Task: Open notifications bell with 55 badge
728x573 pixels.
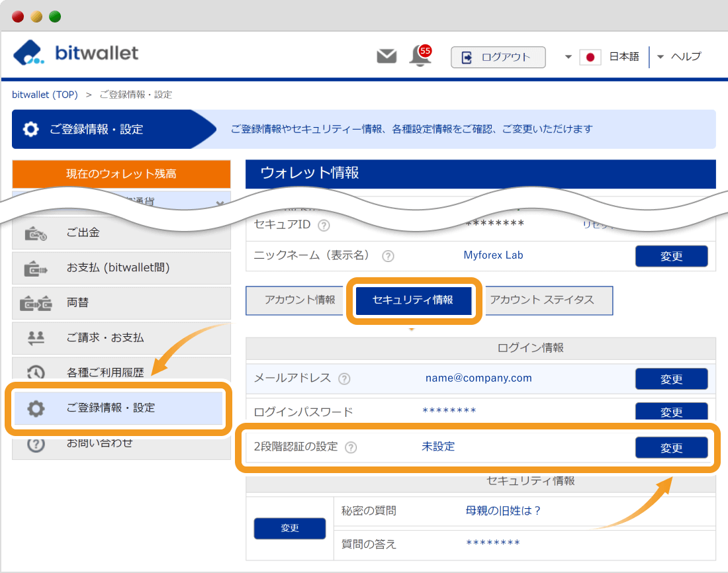Action: (420, 56)
